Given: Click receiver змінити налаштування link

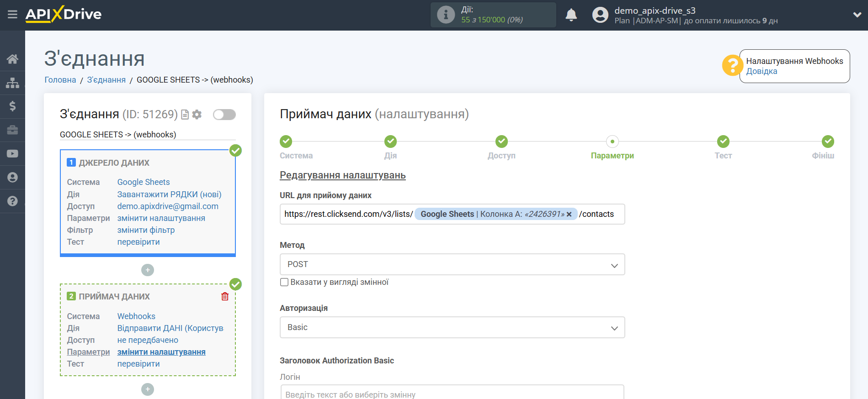Looking at the screenshot, I should coord(161,352).
